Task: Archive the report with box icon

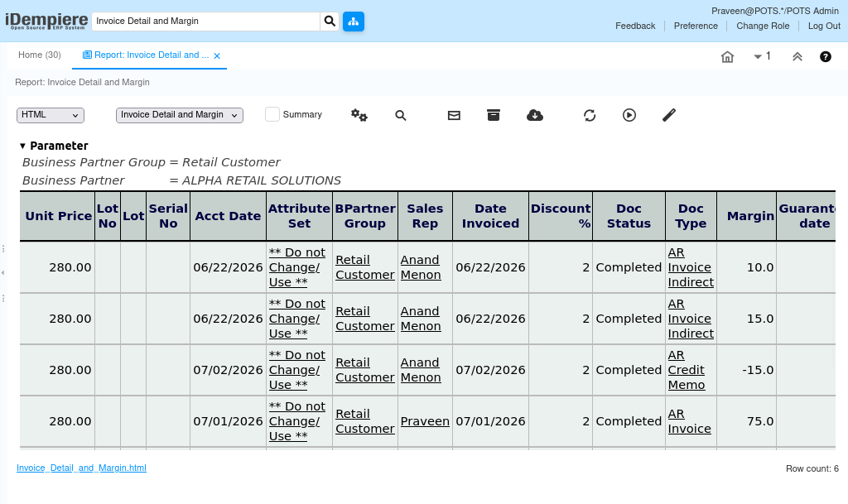Action: (494, 115)
